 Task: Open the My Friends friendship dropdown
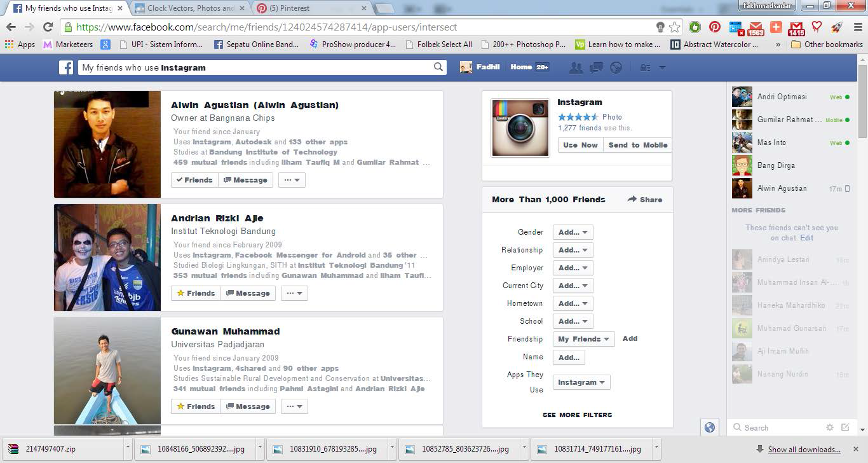pyautogui.click(x=583, y=339)
